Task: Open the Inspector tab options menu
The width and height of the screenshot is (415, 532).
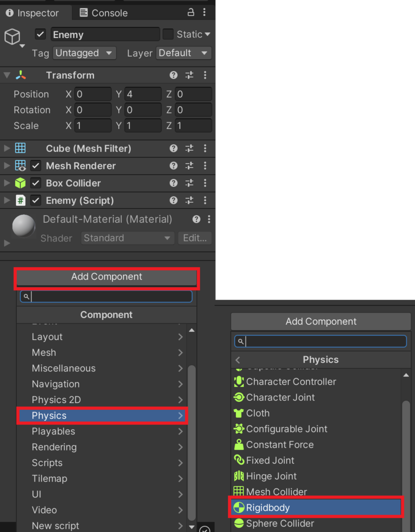Action: [x=204, y=12]
